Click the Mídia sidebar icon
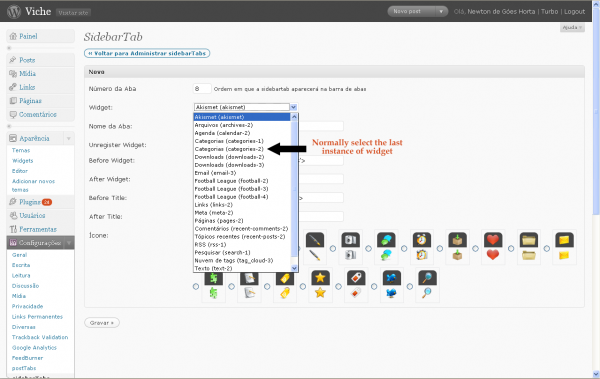 coord(13,74)
